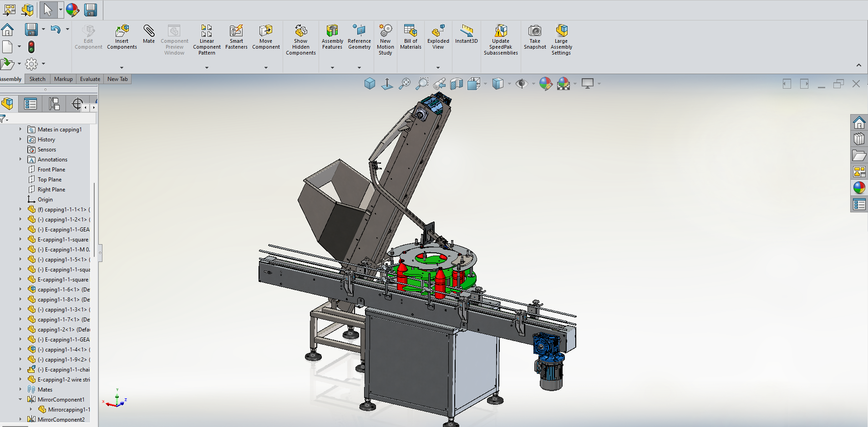Open the Appearances color ball task pane tab
The height and width of the screenshot is (427, 868).
click(859, 188)
